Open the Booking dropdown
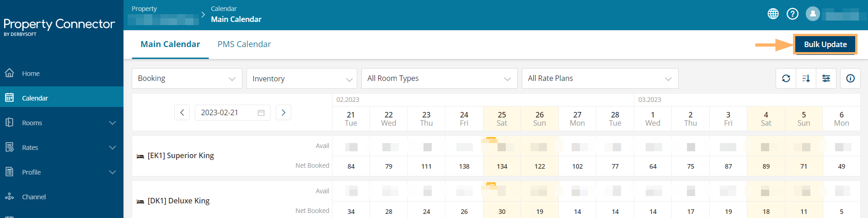868x218 pixels. pyautogui.click(x=187, y=79)
